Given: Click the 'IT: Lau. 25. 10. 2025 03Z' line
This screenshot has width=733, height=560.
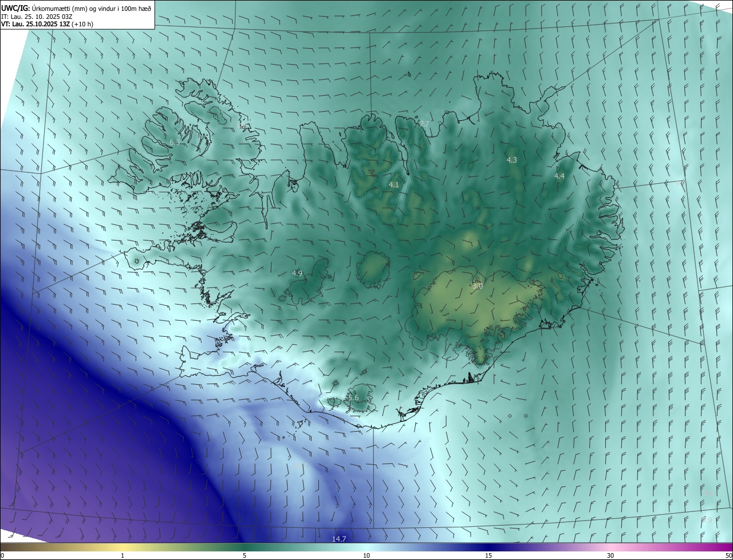Looking at the screenshot, I should point(37,17).
